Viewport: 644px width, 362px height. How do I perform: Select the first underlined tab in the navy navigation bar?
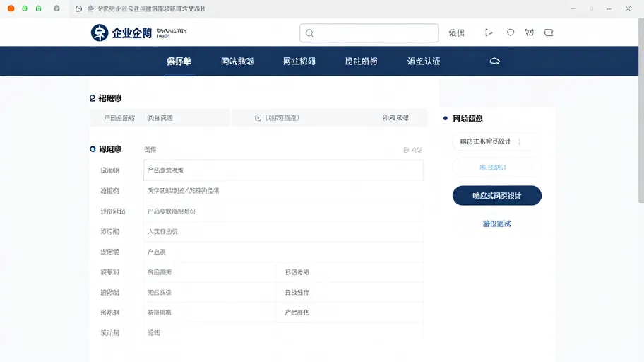click(179, 62)
